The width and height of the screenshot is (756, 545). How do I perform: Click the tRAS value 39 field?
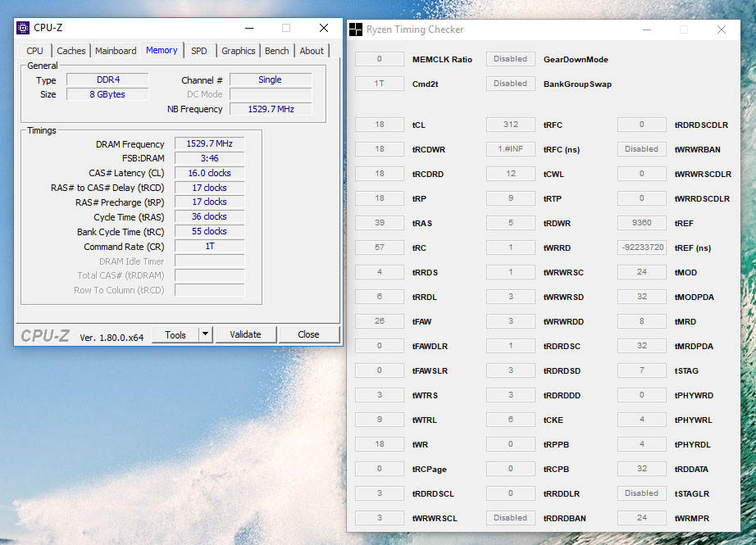click(380, 223)
